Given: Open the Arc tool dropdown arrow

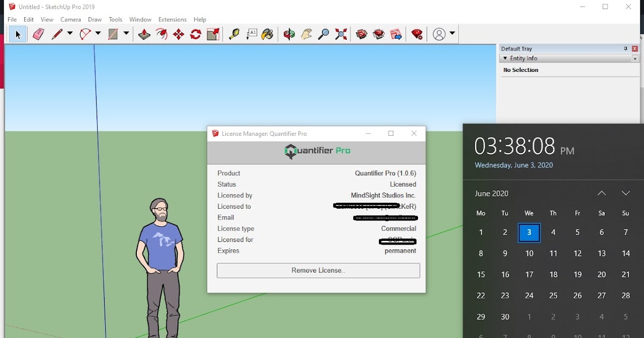Looking at the screenshot, I should (x=98, y=34).
